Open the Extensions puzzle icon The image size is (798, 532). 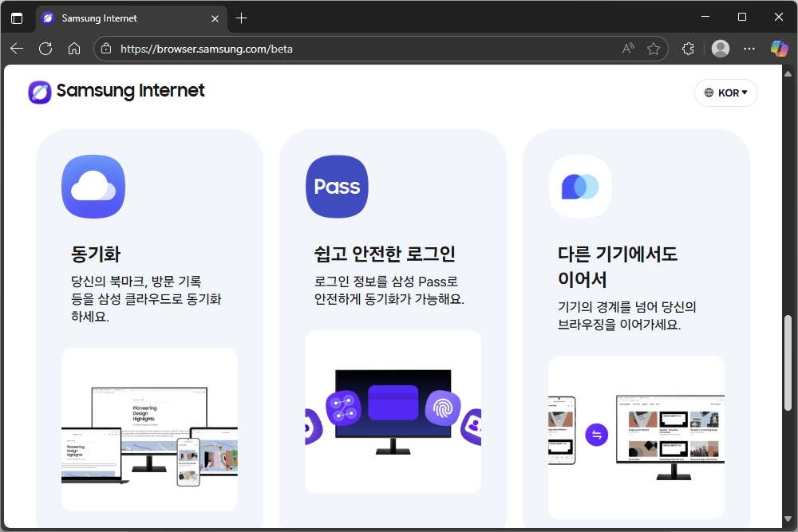[x=688, y=49]
